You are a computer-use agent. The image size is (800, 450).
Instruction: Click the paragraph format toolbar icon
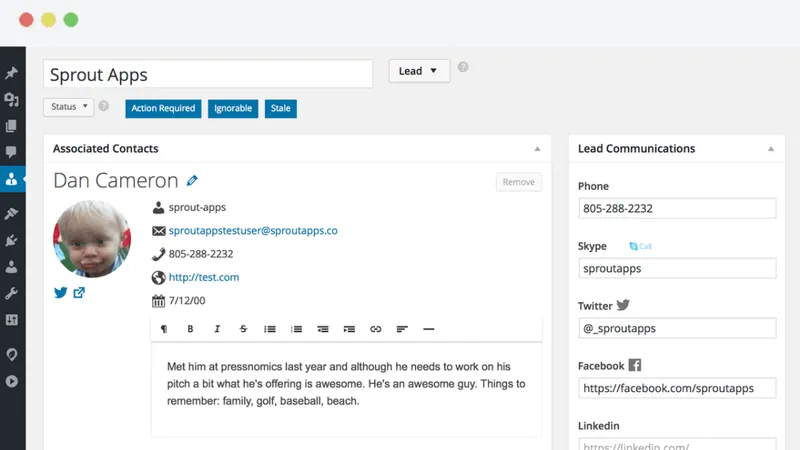[x=164, y=329]
